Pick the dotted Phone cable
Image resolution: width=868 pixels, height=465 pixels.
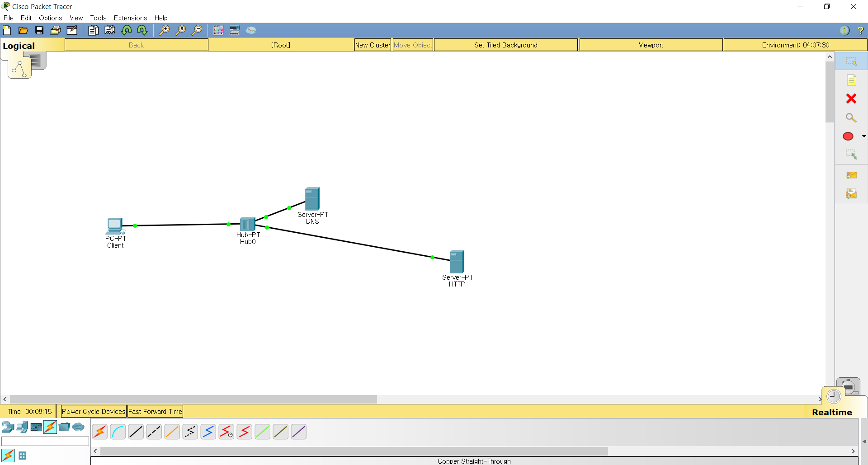tap(190, 432)
